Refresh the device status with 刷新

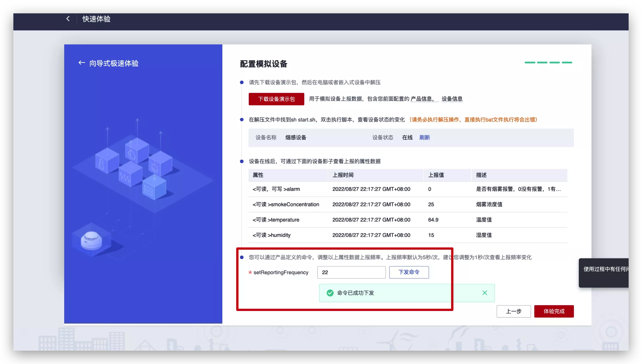[x=424, y=138]
